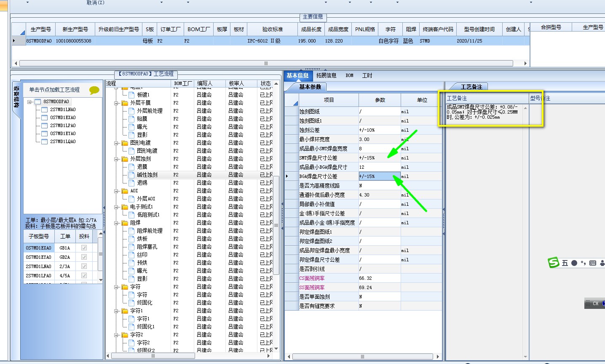Click the 验收标准 column header
The image size is (605, 364).
click(x=272, y=29)
